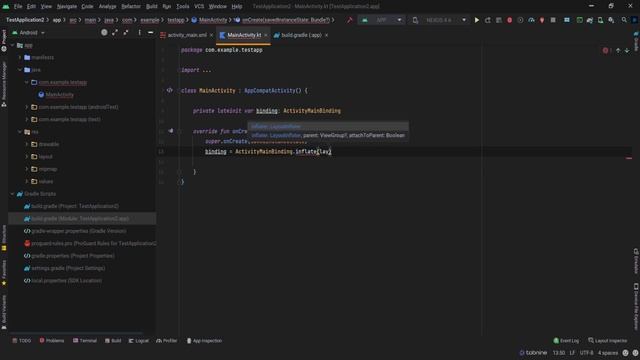The image size is (640, 360).
Task: Click the override gutter icon beside onCreate
Action: (171, 131)
